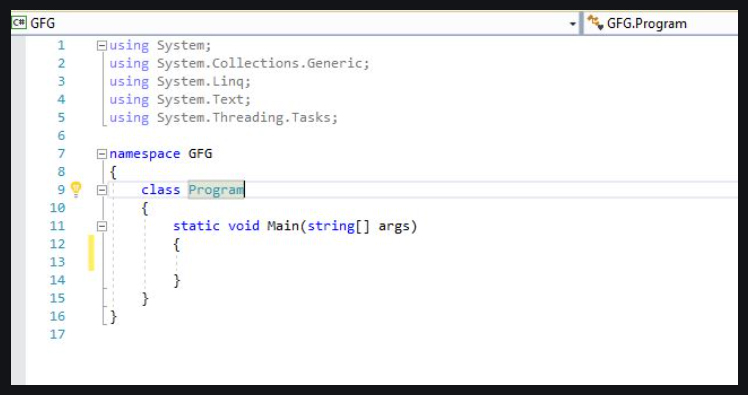Viewport: 748px width, 395px height.
Task: Click the void keyword on line 11
Action: click(x=243, y=226)
